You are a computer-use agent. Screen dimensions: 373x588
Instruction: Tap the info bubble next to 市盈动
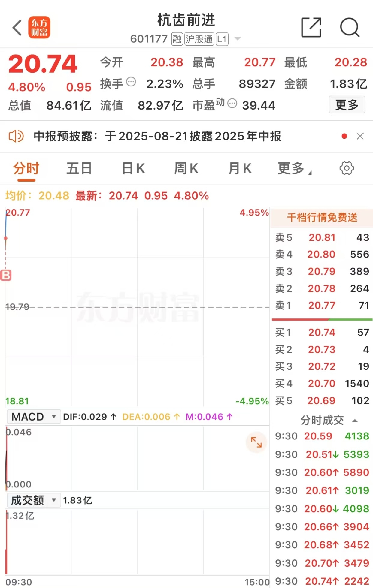pyautogui.click(x=232, y=104)
